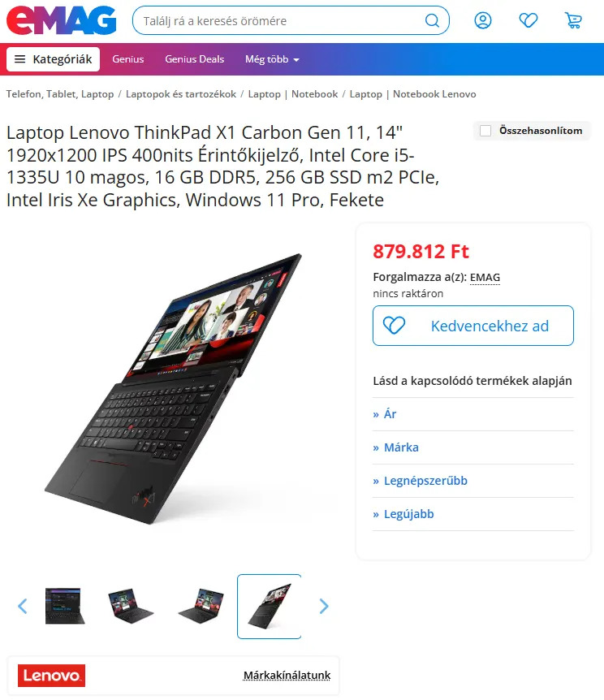This screenshot has height=700, width=604.
Task: Click the search magnifier icon
Action: [432, 20]
